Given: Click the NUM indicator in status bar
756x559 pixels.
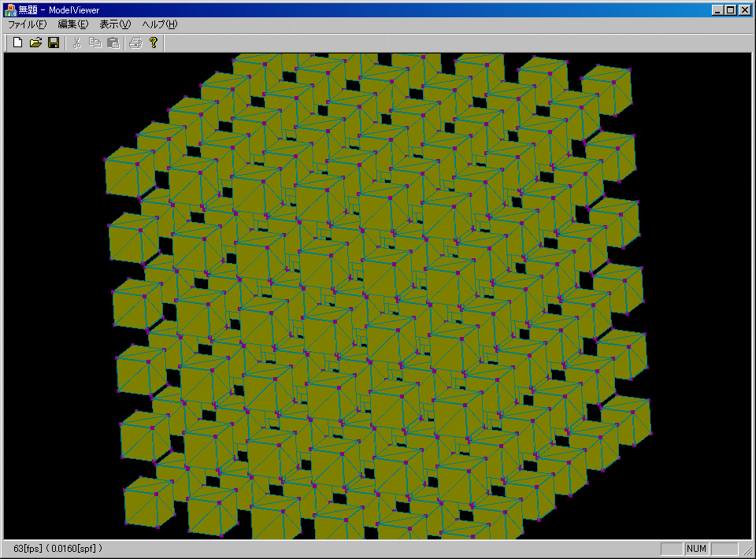Looking at the screenshot, I should tap(696, 549).
